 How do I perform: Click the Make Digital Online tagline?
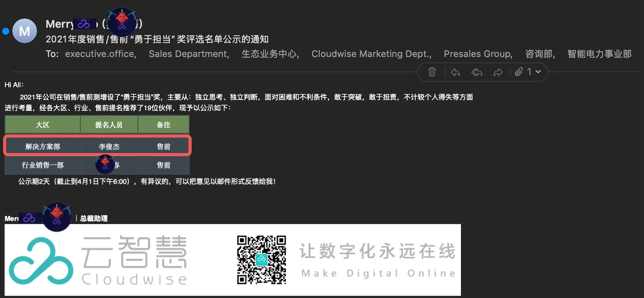378,273
